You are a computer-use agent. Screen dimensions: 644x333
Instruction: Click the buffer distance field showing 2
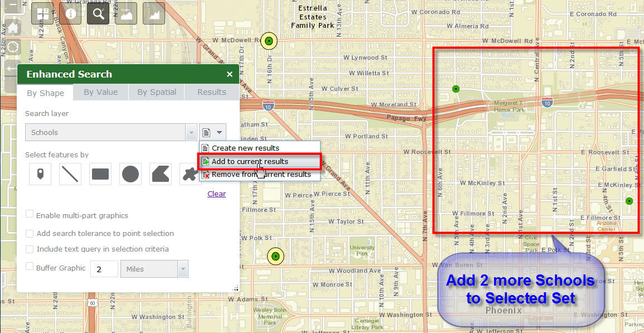(104, 269)
